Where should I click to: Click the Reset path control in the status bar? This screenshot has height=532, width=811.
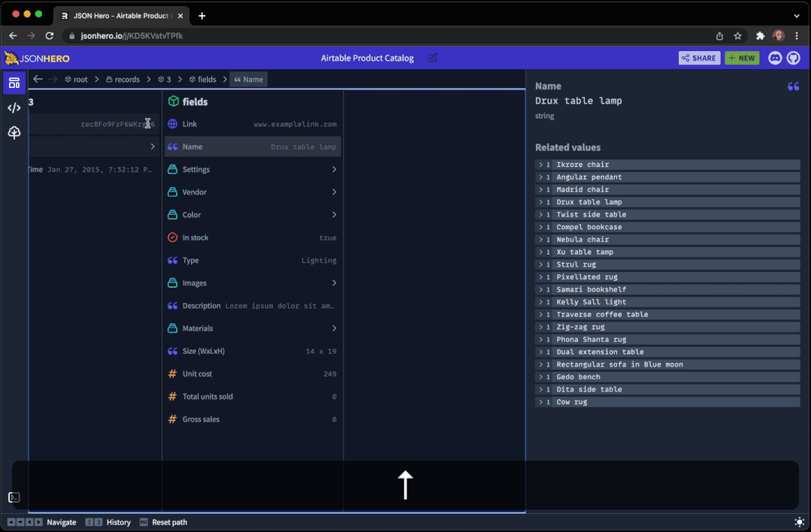click(x=169, y=521)
